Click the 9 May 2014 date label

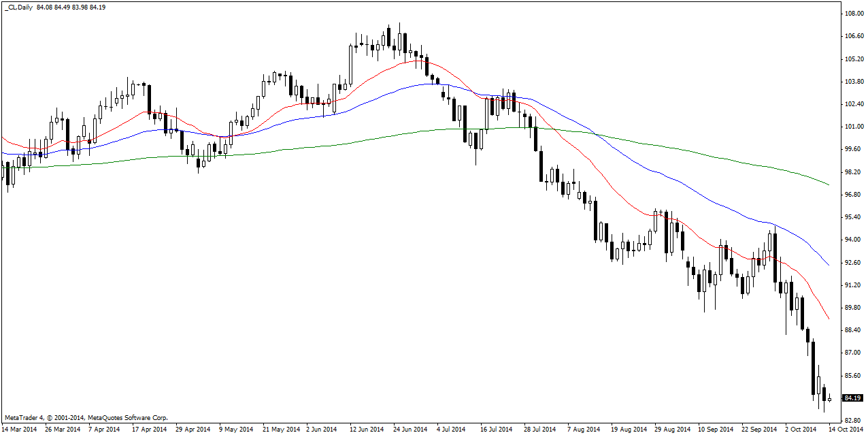pos(235,430)
